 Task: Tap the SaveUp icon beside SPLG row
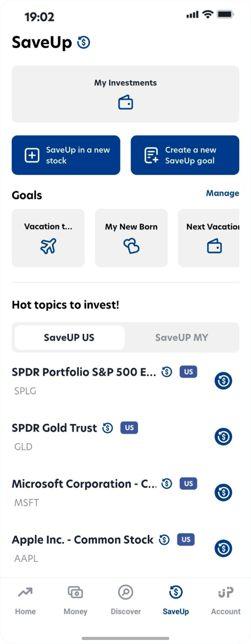(223, 381)
